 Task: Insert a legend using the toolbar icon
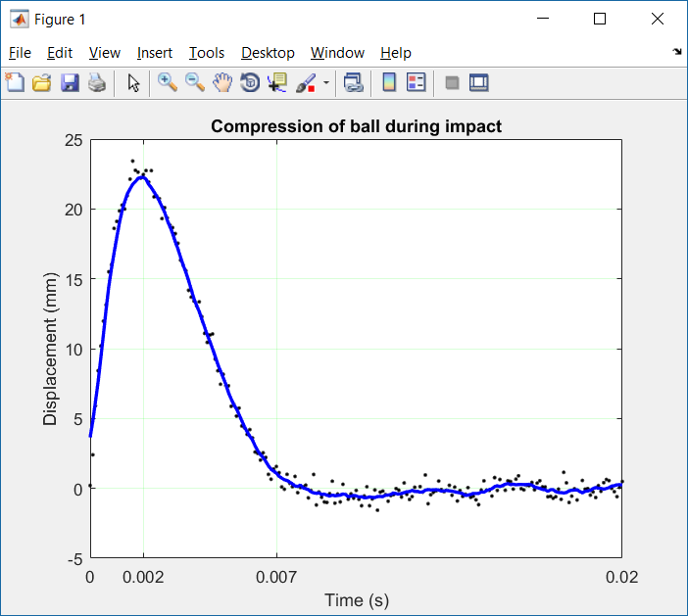click(x=416, y=83)
